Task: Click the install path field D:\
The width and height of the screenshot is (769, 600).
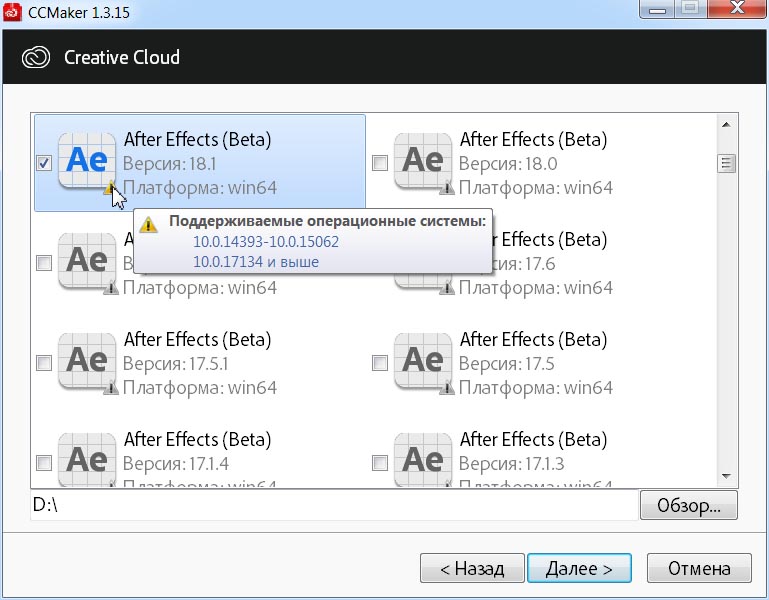Action: pos(334,505)
